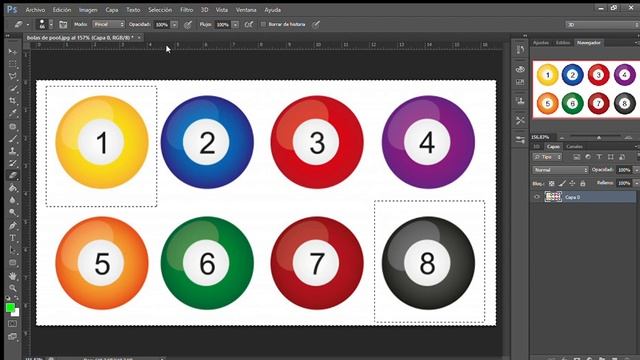Viewport: 640px width, 360px height.
Task: Open the layer filter Tipo dropdown
Action: pyautogui.click(x=547, y=157)
